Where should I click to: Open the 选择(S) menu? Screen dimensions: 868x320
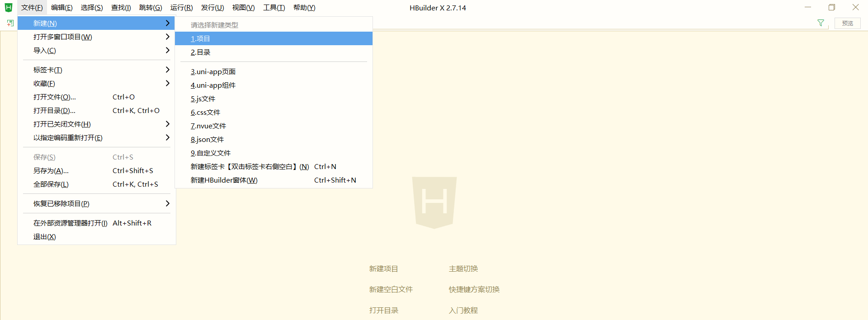[x=92, y=8]
